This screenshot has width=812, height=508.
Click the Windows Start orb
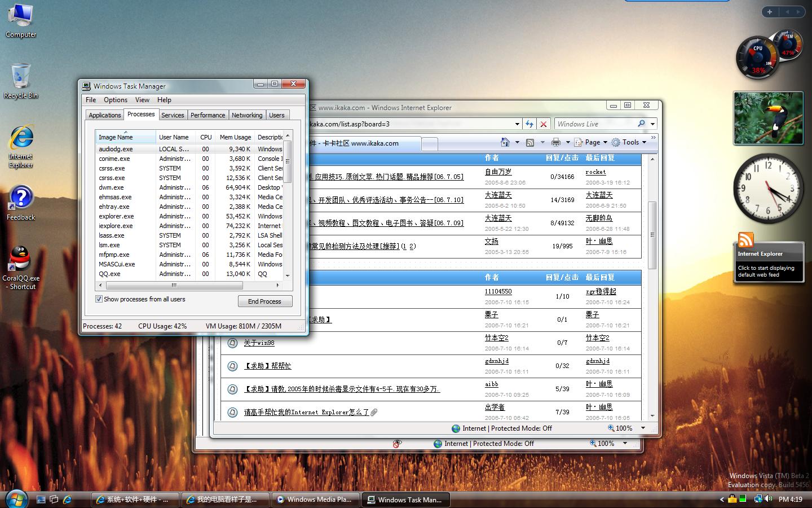pos(16,499)
